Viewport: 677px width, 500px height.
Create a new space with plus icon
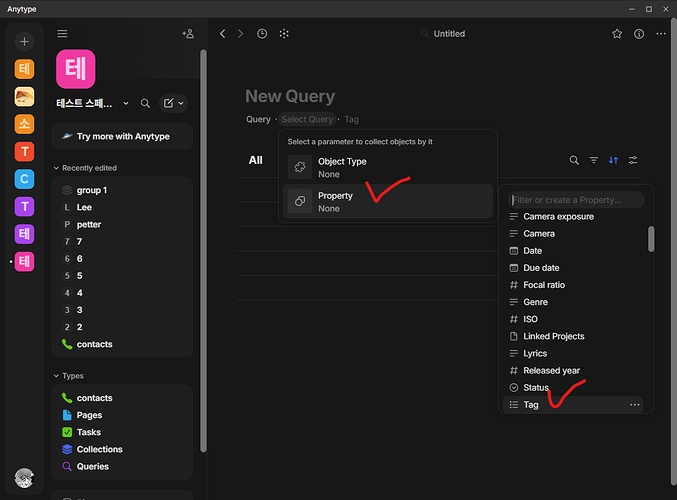coord(24,41)
